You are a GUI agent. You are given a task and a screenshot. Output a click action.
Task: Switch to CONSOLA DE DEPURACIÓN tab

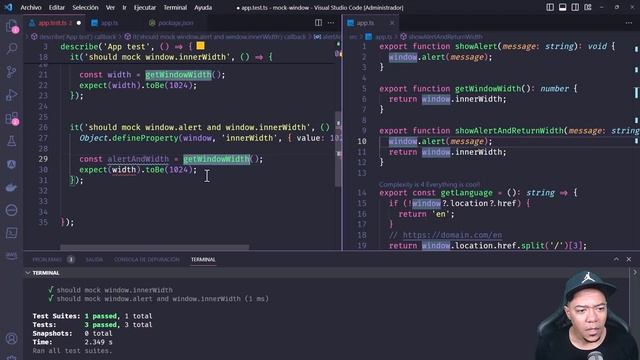coord(147,259)
